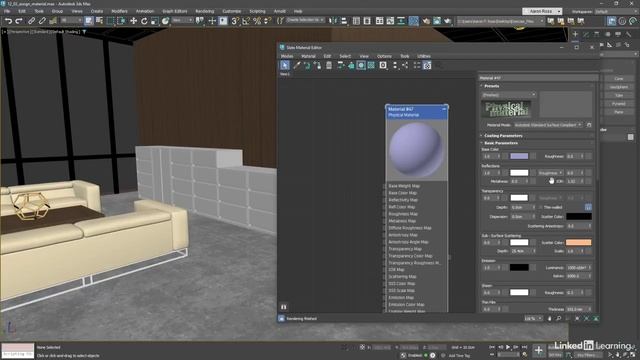This screenshot has height=360, width=640.
Task: Click Show Shaded Material in Viewport icon
Action: (361, 65)
